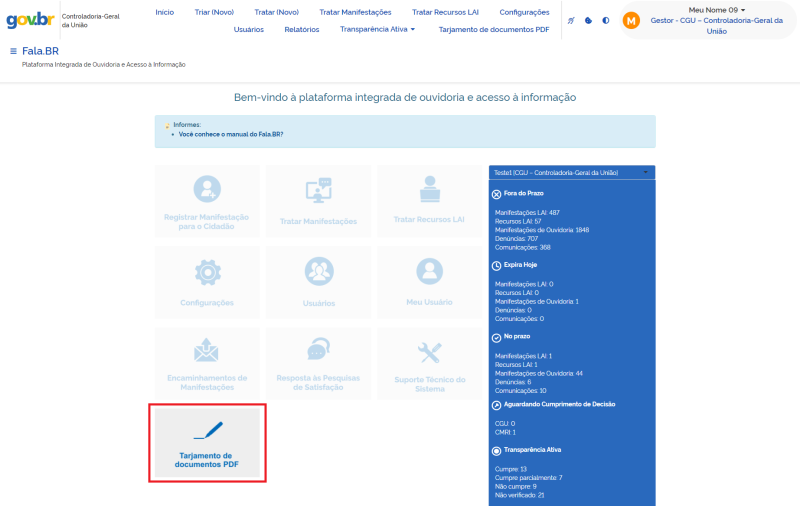Click the orange M user avatar
Image resolution: width=800 pixels, height=506 pixels.
tap(631, 20)
